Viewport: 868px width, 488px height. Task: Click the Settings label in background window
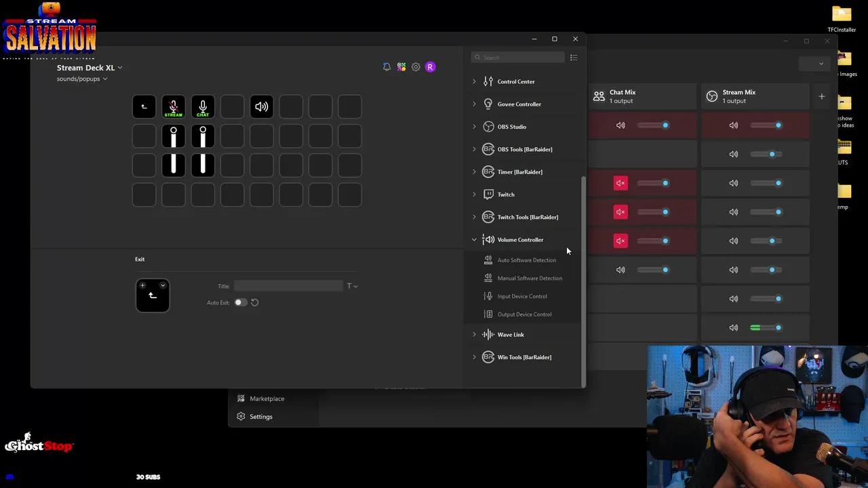point(261,417)
